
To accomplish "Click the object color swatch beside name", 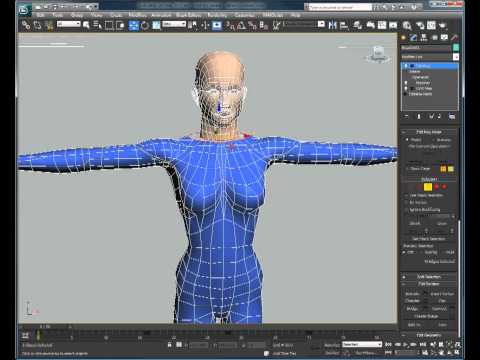I will pyautogui.click(x=456, y=48).
